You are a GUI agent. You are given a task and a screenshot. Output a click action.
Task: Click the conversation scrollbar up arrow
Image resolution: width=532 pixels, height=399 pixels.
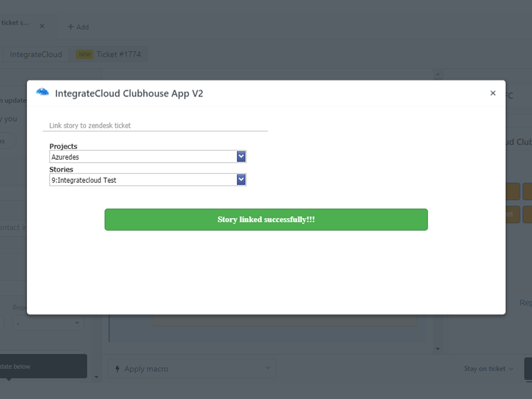tap(437, 75)
